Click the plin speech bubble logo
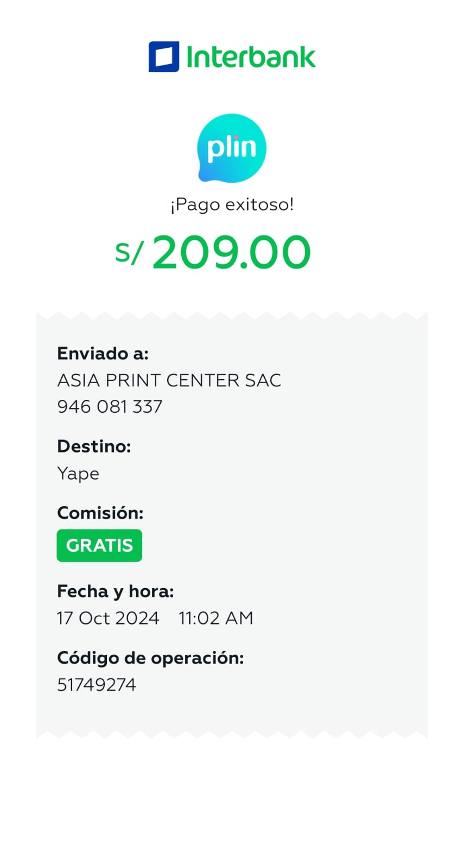Screen dimensions: 464x868 (232, 148)
